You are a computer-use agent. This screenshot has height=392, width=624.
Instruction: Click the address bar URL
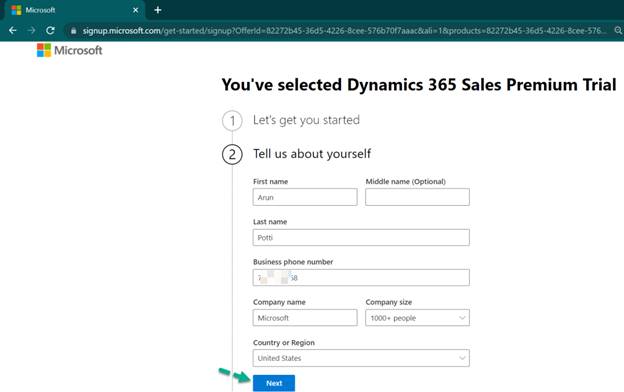tap(344, 31)
